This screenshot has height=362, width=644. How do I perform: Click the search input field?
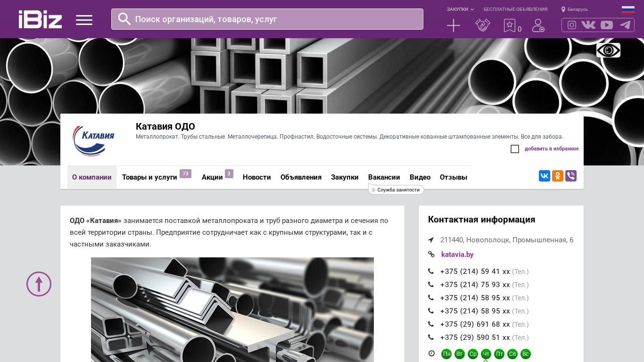267,19
